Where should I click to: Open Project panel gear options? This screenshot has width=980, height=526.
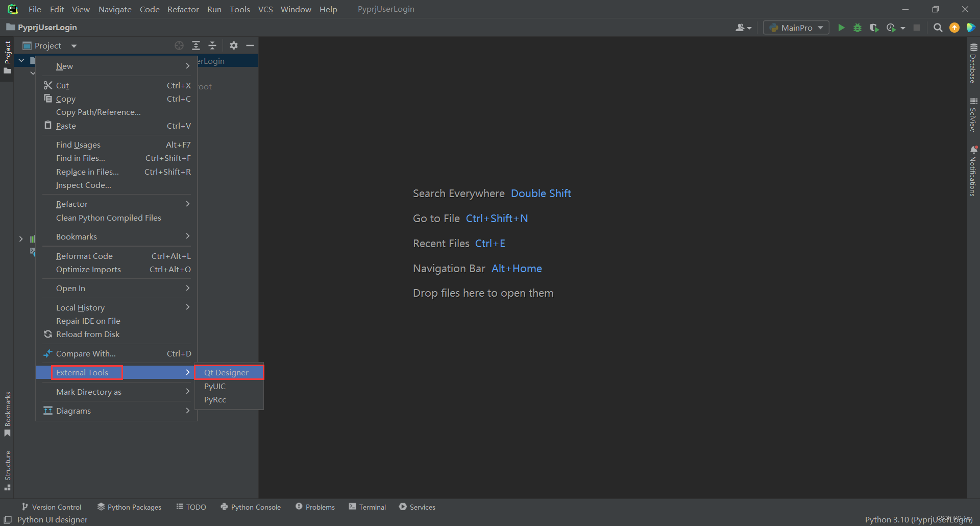pos(234,45)
